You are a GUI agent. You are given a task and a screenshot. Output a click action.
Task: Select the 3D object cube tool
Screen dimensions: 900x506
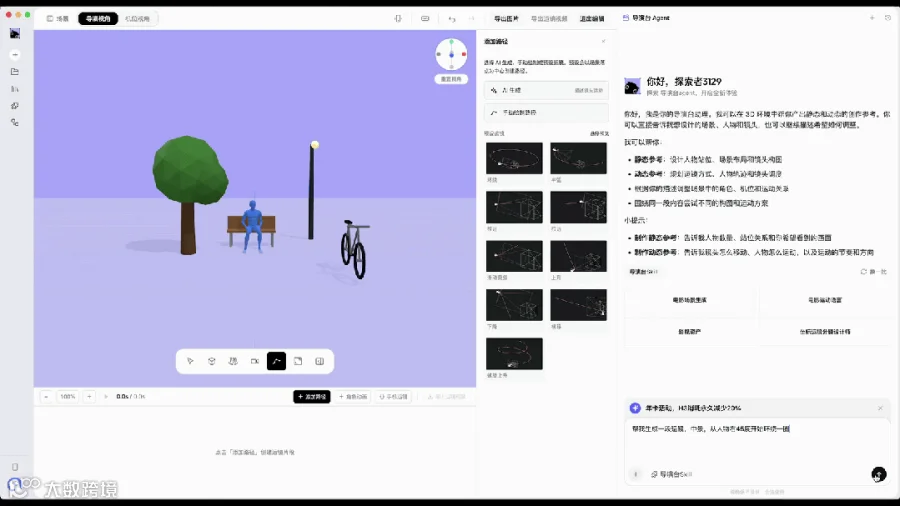[x=212, y=361]
